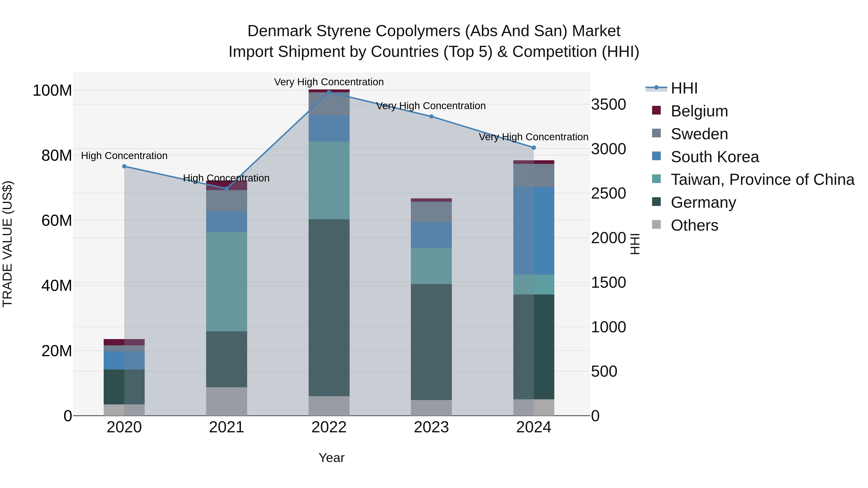Click the Germany segment of the 2022 bar
This screenshot has height=488, width=868.
pos(329,308)
